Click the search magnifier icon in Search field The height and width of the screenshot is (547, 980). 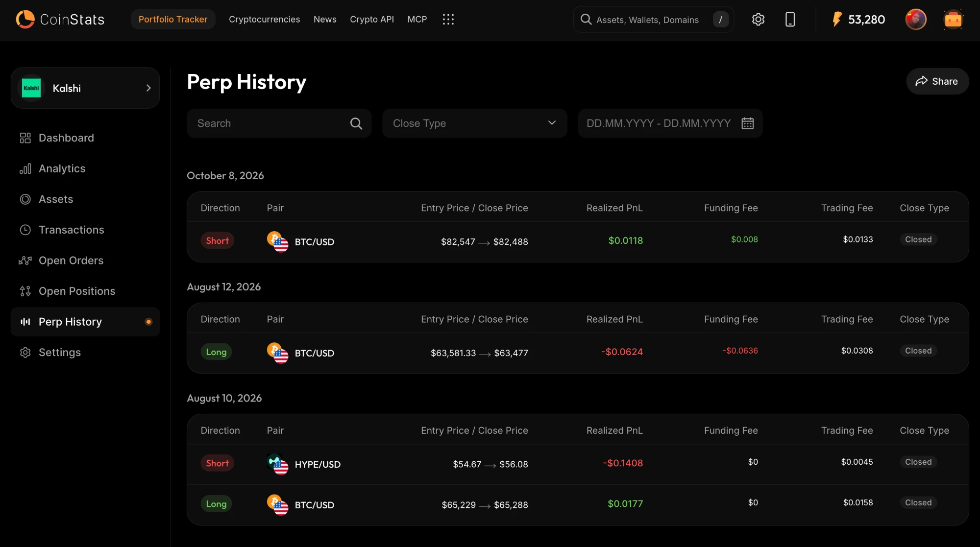[356, 123]
